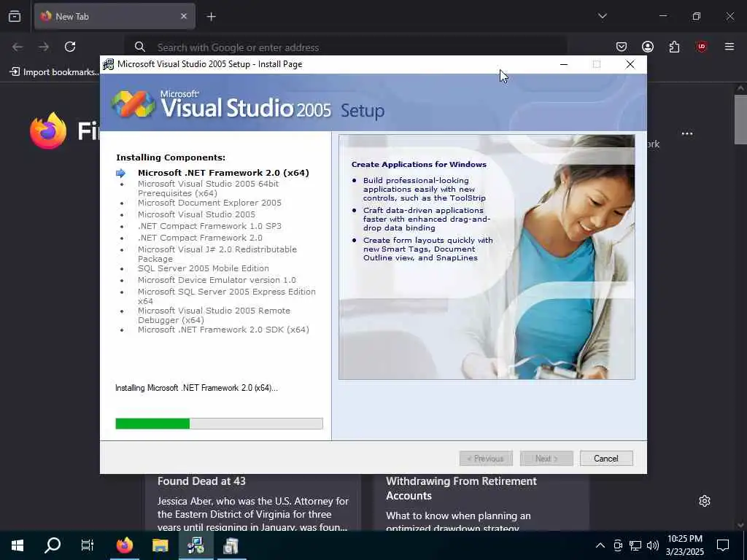Select '.NET Compact Framework 2.0' item
Image resolution: width=747 pixels, height=560 pixels.
200,238
